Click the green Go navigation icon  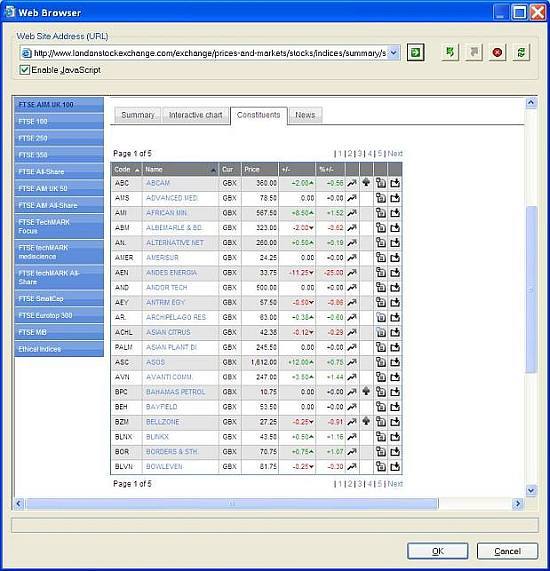click(x=416, y=53)
